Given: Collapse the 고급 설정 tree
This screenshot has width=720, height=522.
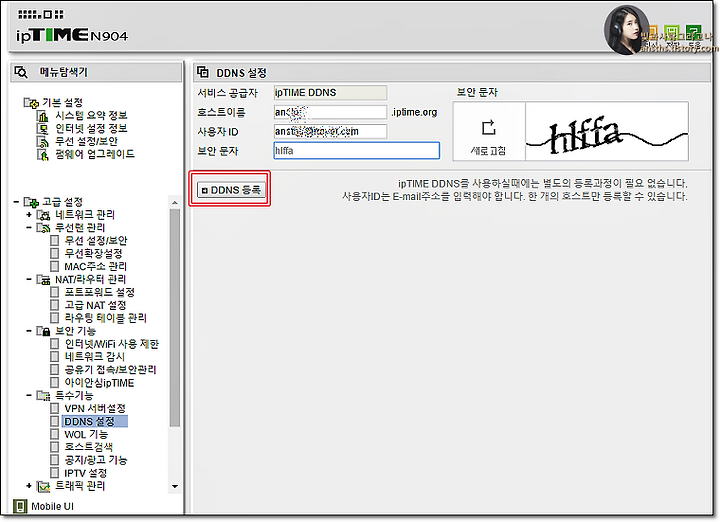Looking at the screenshot, I should [17, 202].
